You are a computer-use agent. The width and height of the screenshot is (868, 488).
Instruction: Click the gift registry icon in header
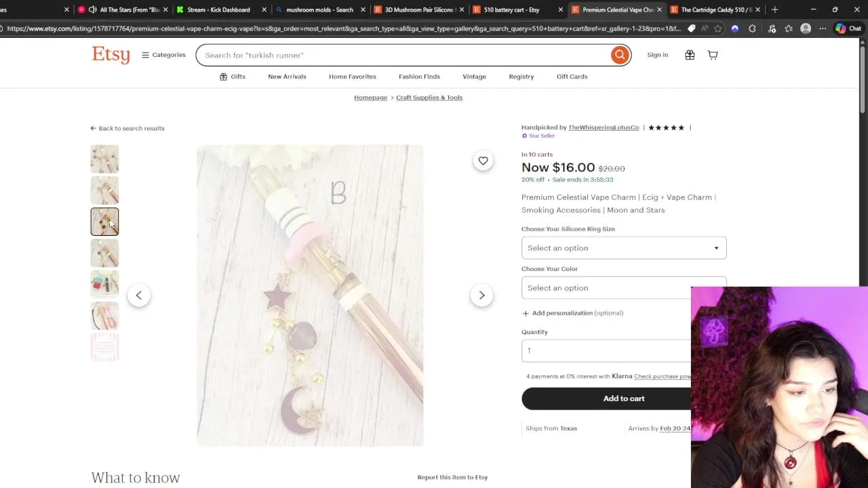690,55
